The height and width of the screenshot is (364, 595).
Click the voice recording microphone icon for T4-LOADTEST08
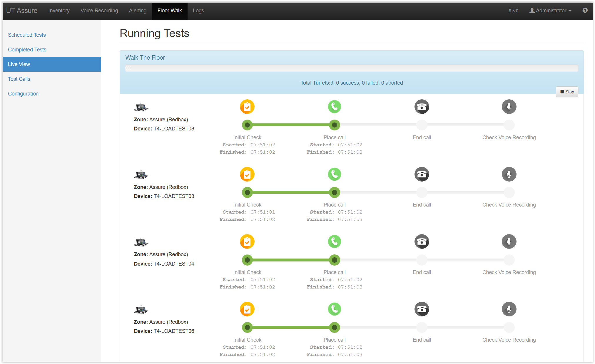tap(509, 107)
